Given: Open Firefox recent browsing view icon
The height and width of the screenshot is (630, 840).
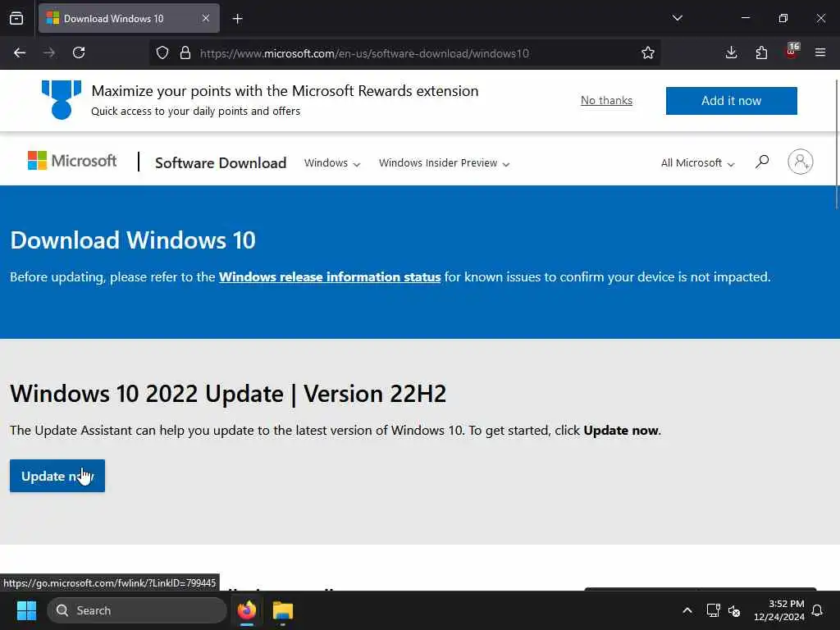Looking at the screenshot, I should 16,18.
